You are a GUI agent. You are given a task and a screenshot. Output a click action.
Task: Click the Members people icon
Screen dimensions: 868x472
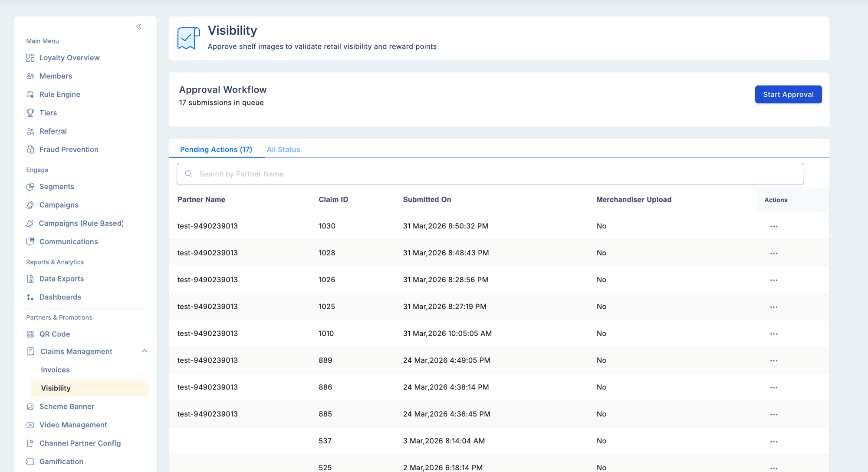pyautogui.click(x=30, y=76)
